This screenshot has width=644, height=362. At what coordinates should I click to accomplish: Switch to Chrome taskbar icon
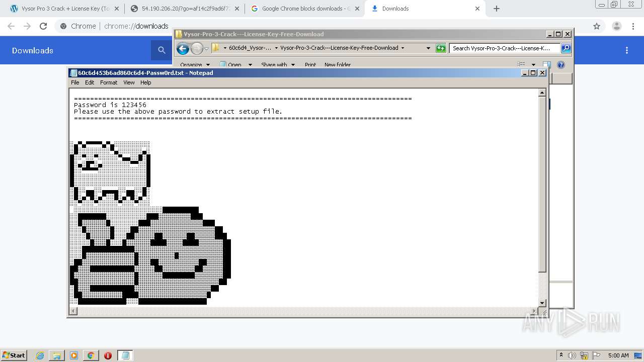[91, 355]
